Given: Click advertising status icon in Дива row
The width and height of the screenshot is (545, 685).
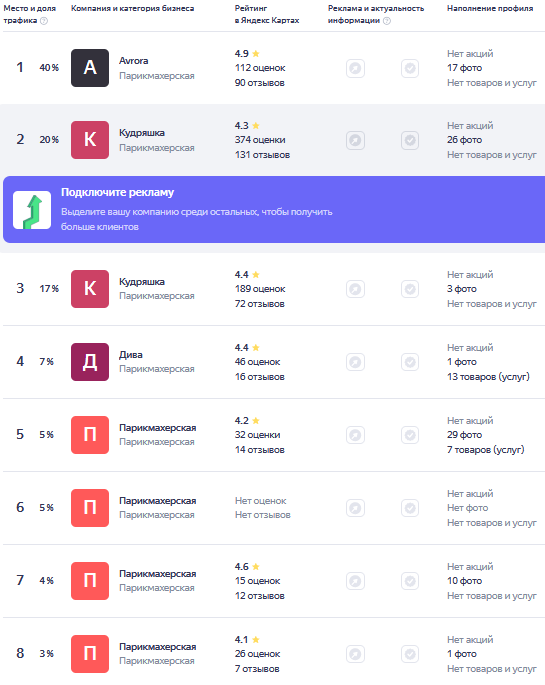Looking at the screenshot, I should pyautogui.click(x=355, y=362).
